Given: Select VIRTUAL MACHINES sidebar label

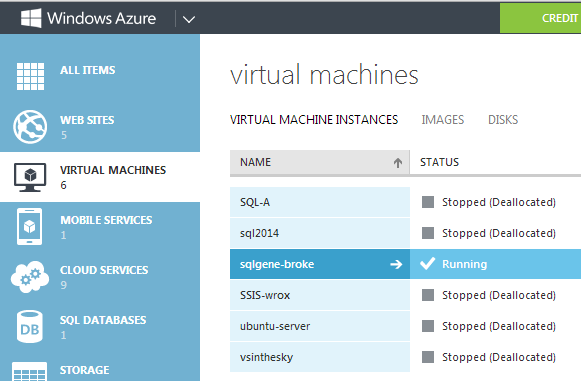Looking at the screenshot, I should (x=113, y=170).
